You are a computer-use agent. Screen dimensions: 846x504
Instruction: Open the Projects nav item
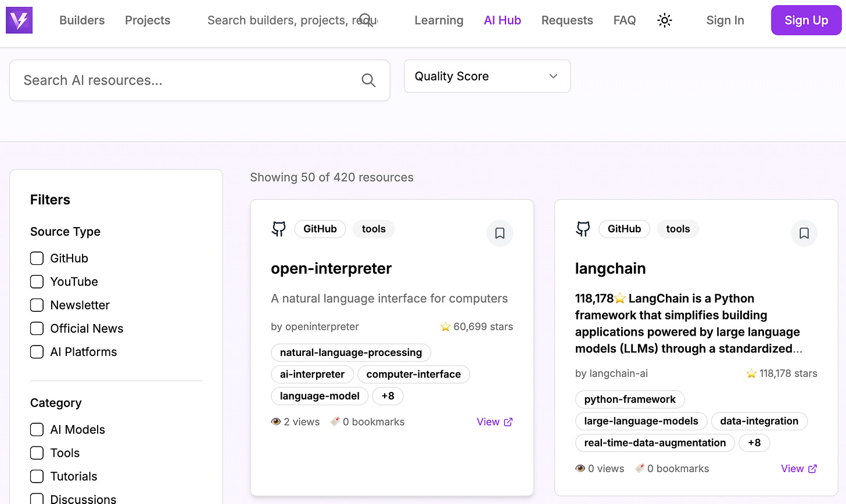pos(148,20)
